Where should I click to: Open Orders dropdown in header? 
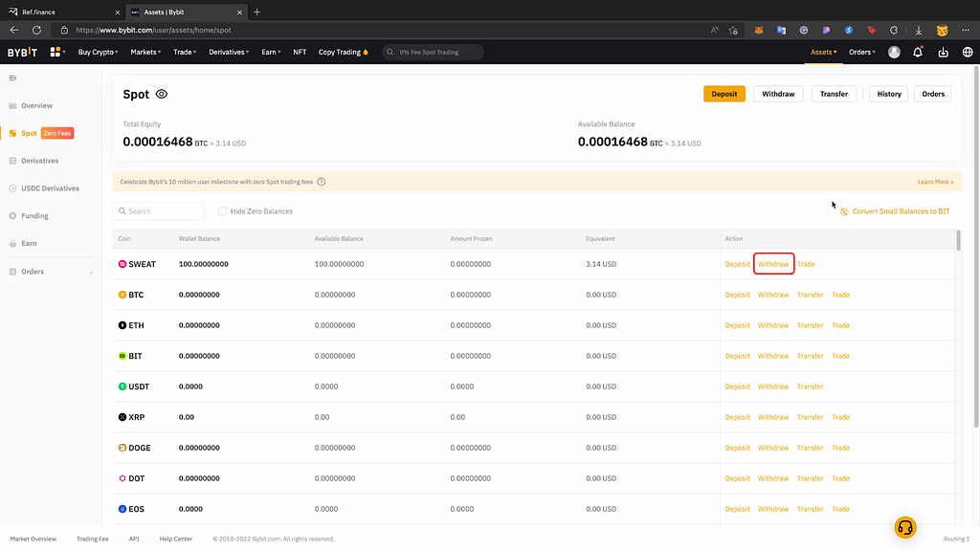[862, 53]
